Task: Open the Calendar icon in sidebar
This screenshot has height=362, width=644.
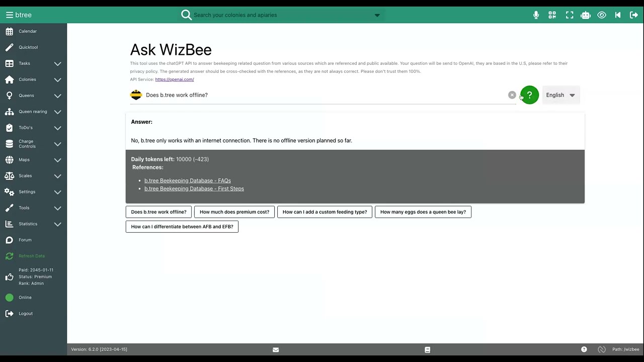Action: tap(9, 31)
